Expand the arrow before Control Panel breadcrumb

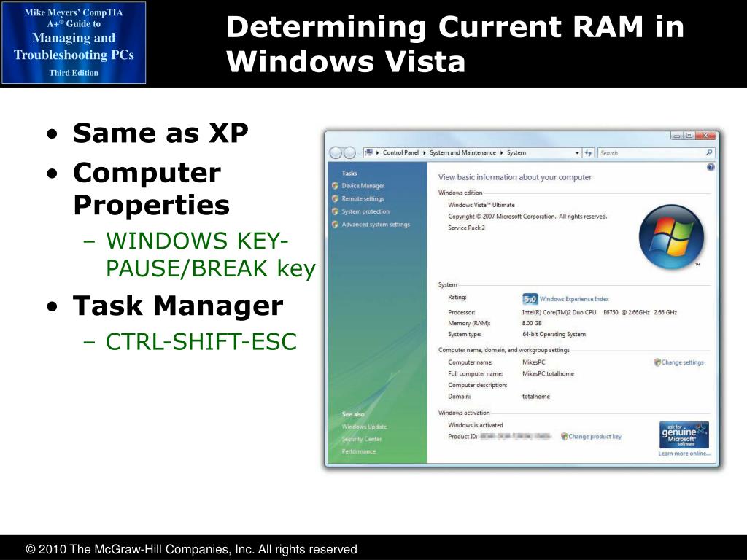[x=377, y=153]
